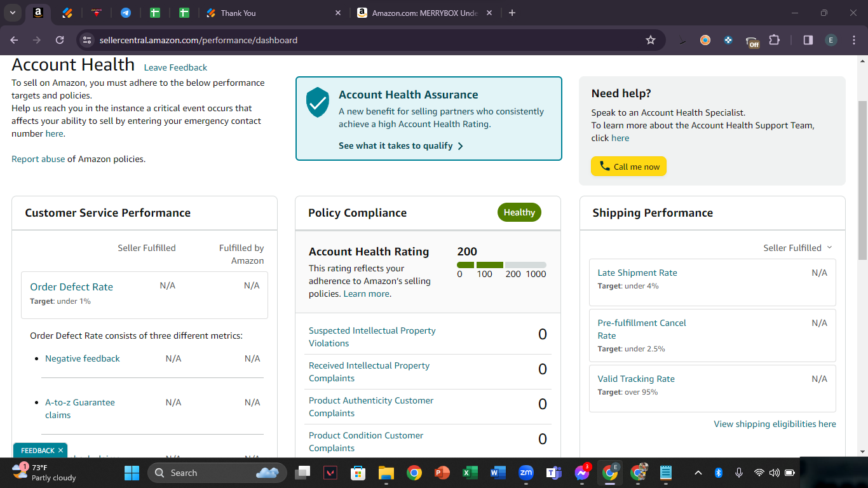The width and height of the screenshot is (868, 488).
Task: Click the Call me now button
Action: pos(628,166)
